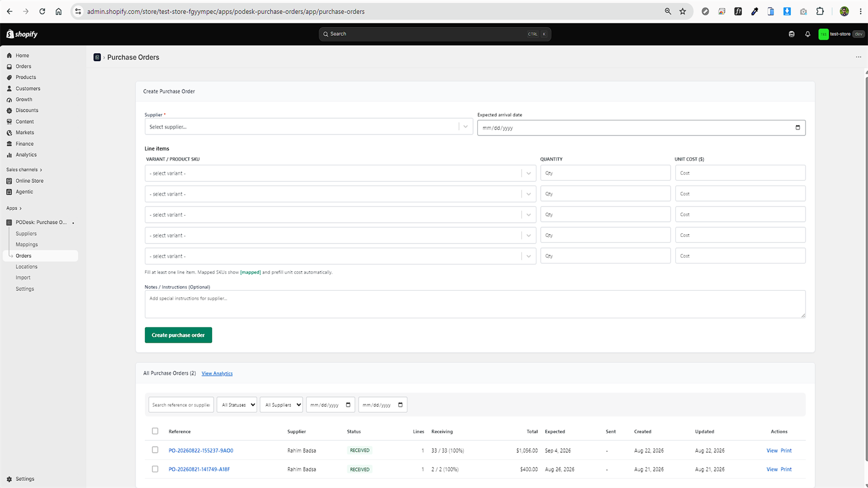Viewport: 868px width, 488px height.
Task: Click the start date filter field
Action: click(330, 405)
